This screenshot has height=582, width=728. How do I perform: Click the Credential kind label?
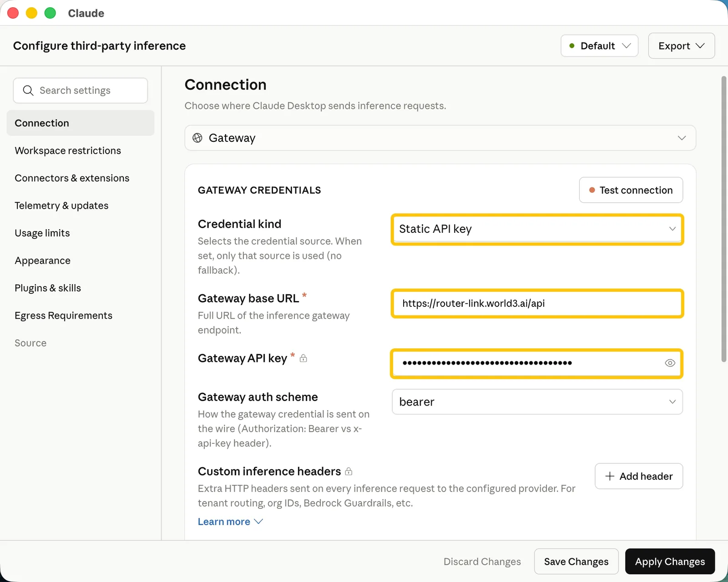click(x=240, y=224)
